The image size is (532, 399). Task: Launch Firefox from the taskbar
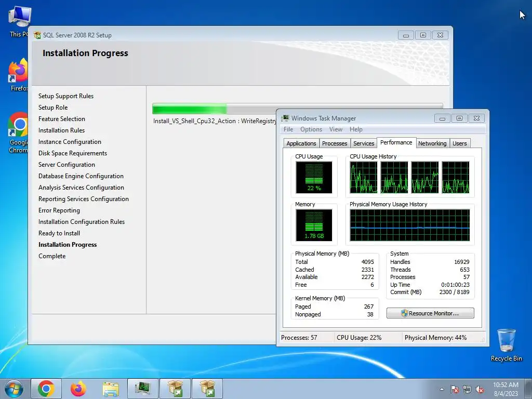coord(78,389)
